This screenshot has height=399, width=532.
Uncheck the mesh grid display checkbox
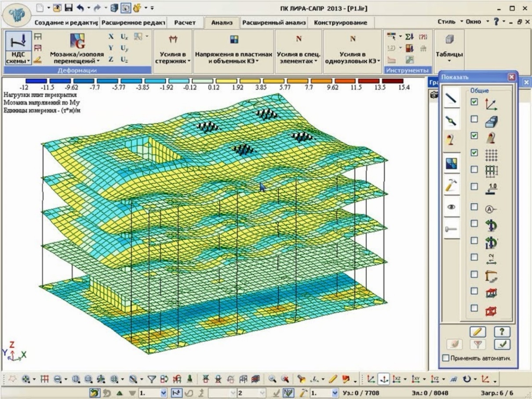pyautogui.click(x=474, y=153)
